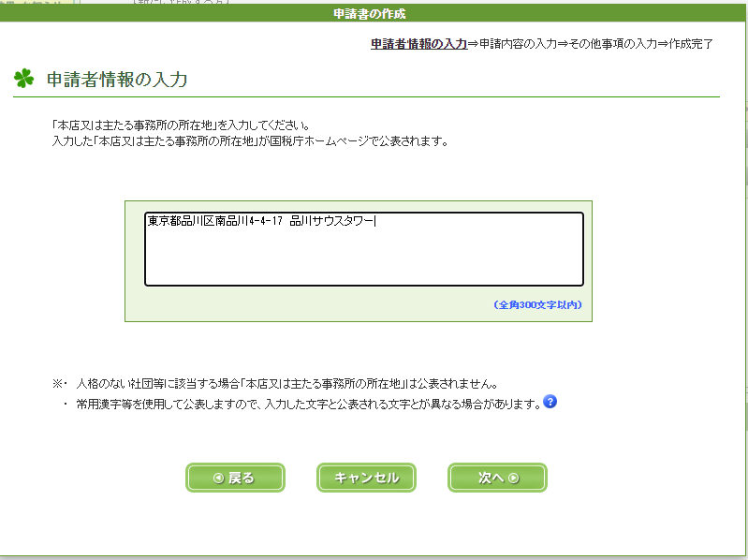This screenshot has height=560, width=748.
Task: Click the right arrow icon inside 次へ
Action: [513, 478]
